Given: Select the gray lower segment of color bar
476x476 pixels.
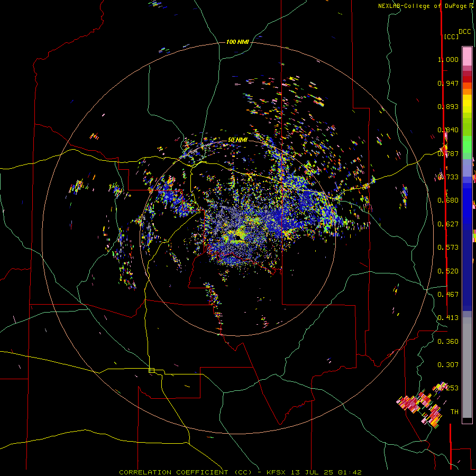Looking at the screenshot, I should click(467, 368).
